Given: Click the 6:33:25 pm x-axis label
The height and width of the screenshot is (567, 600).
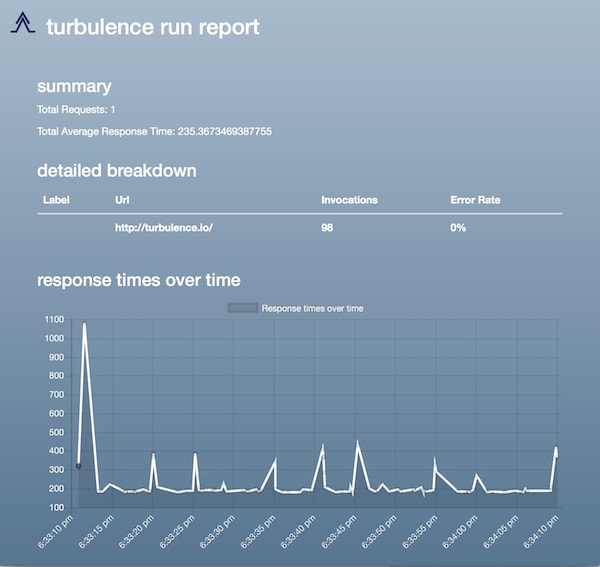Looking at the screenshot, I should click(x=176, y=532).
